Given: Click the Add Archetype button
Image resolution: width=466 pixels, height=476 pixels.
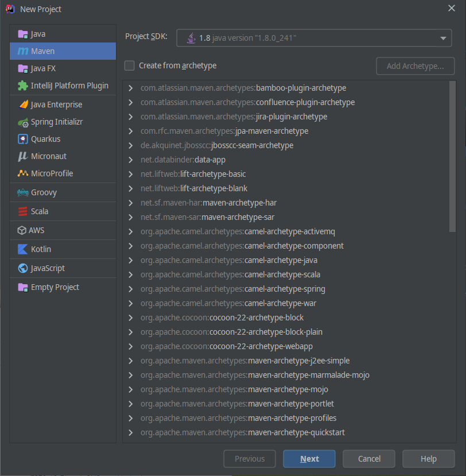Looking at the screenshot, I should [x=415, y=66].
